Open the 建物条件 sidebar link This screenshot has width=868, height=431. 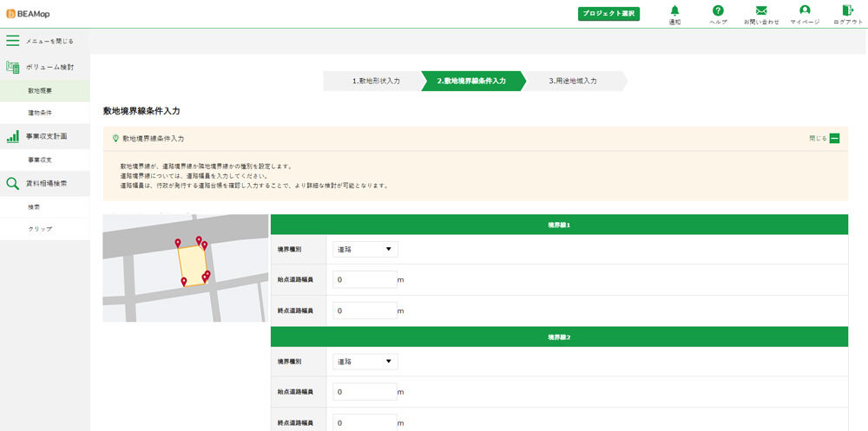tap(40, 113)
